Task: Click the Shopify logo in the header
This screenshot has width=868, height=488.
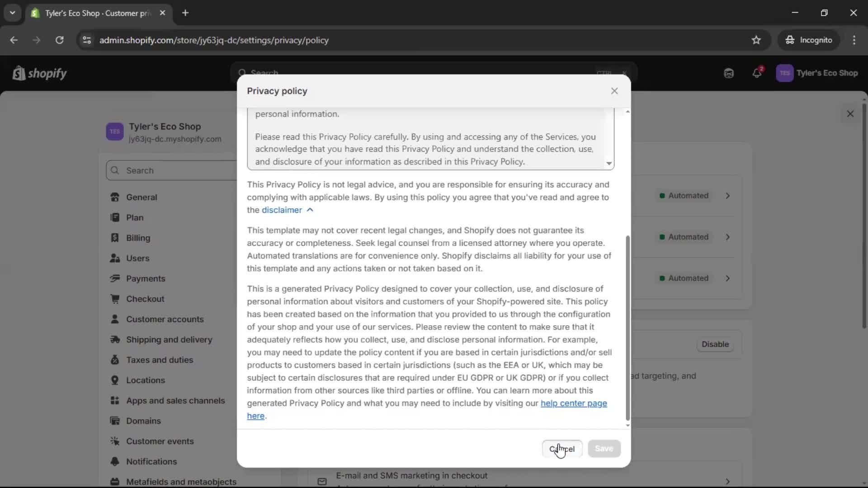Action: (40, 73)
